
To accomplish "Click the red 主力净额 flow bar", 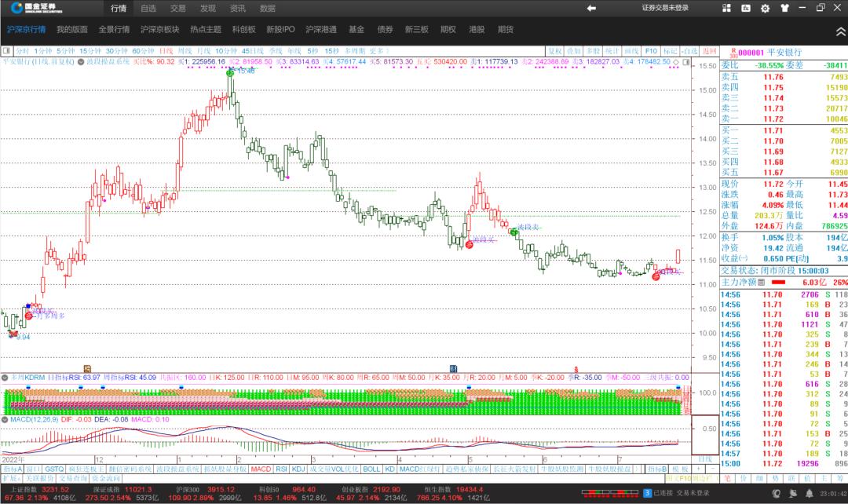I will click(x=777, y=282).
